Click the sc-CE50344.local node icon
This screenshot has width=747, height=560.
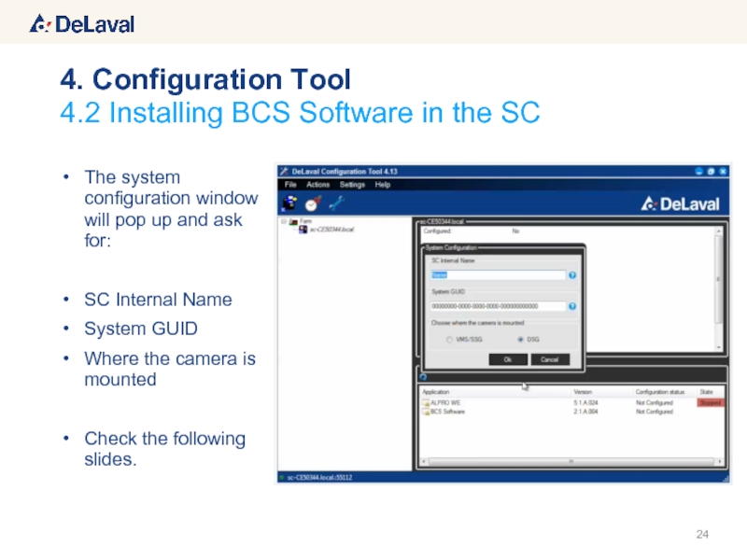pos(303,230)
